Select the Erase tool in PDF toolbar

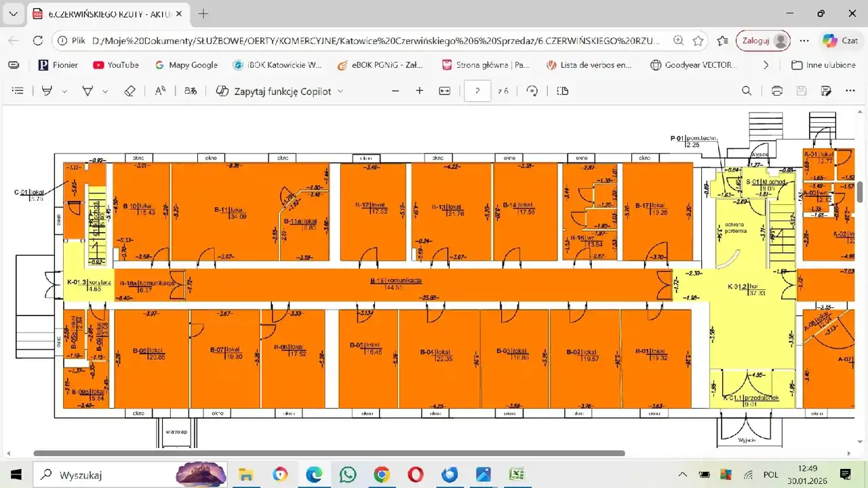pyautogui.click(x=130, y=91)
